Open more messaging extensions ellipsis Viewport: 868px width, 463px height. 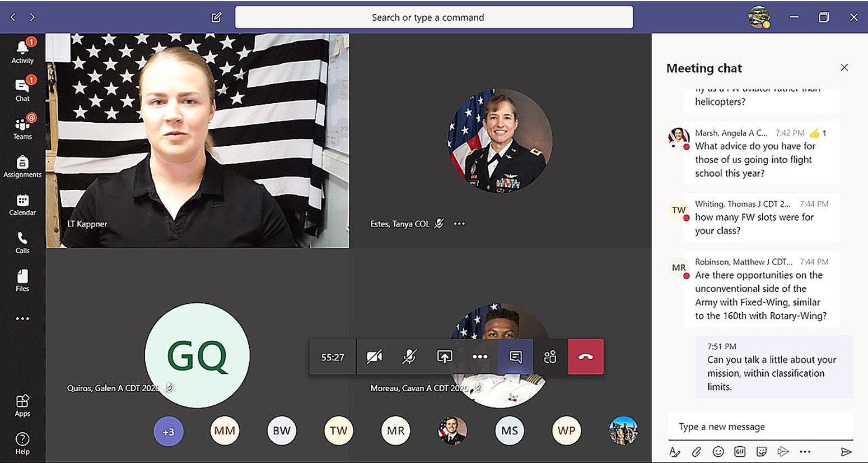[x=805, y=452]
